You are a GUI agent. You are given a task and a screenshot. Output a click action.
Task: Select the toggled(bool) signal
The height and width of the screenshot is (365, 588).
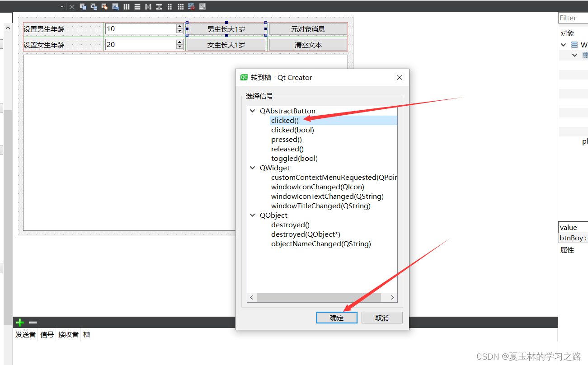tap(294, 159)
